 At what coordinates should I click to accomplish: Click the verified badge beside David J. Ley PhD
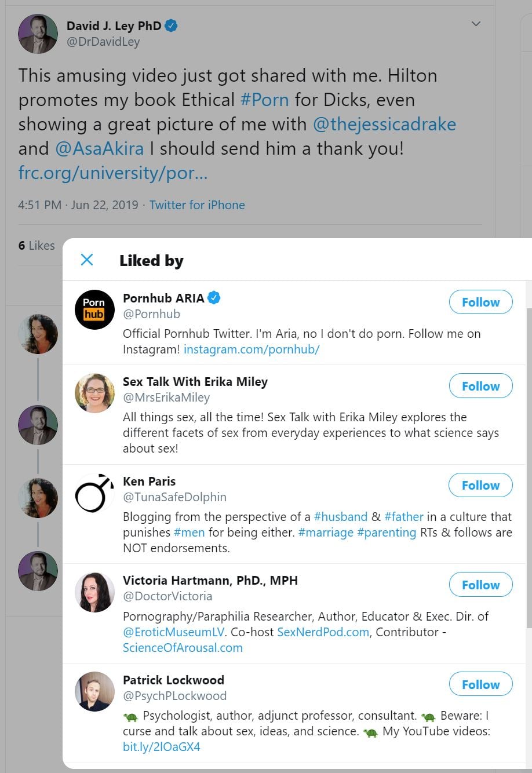[x=171, y=25]
